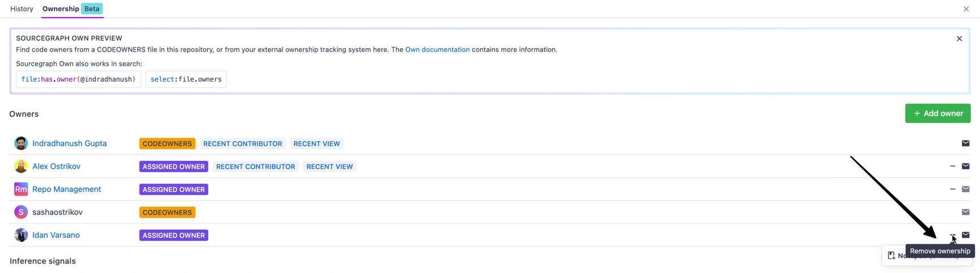Email Alex Ostrikov via mail icon

(965, 167)
